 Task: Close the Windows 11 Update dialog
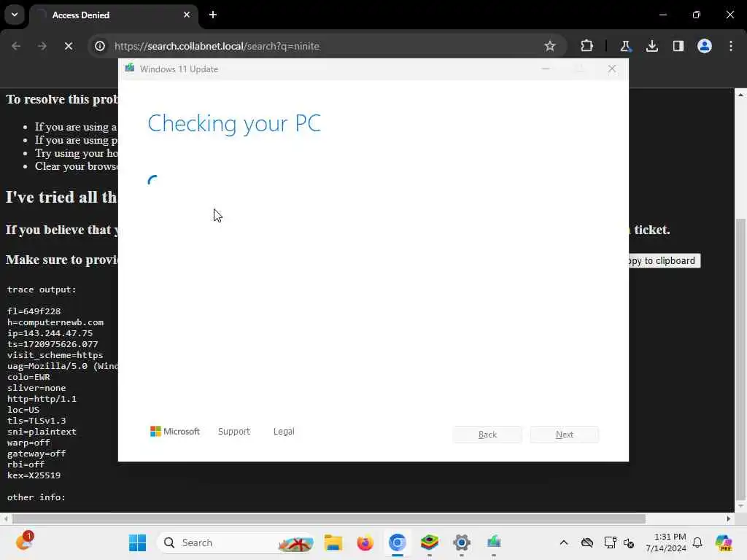click(x=612, y=69)
